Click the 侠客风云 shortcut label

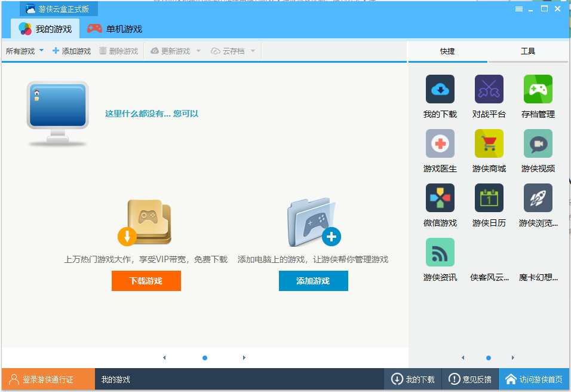(x=489, y=278)
